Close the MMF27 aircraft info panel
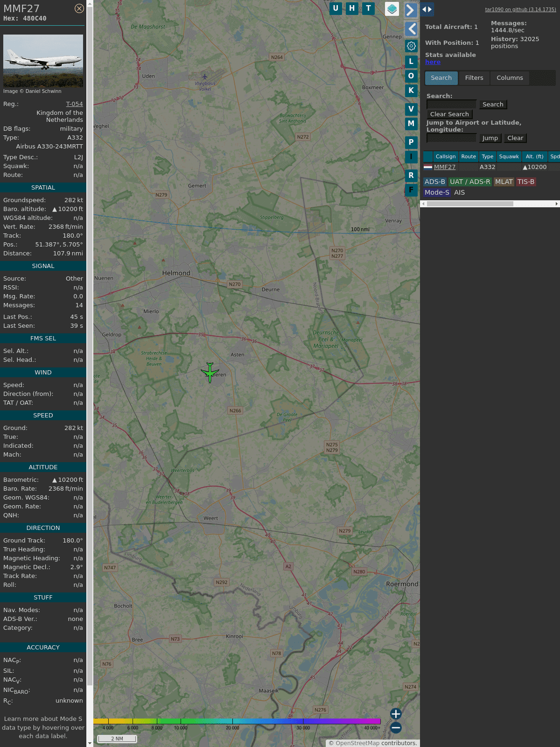 (79, 8)
